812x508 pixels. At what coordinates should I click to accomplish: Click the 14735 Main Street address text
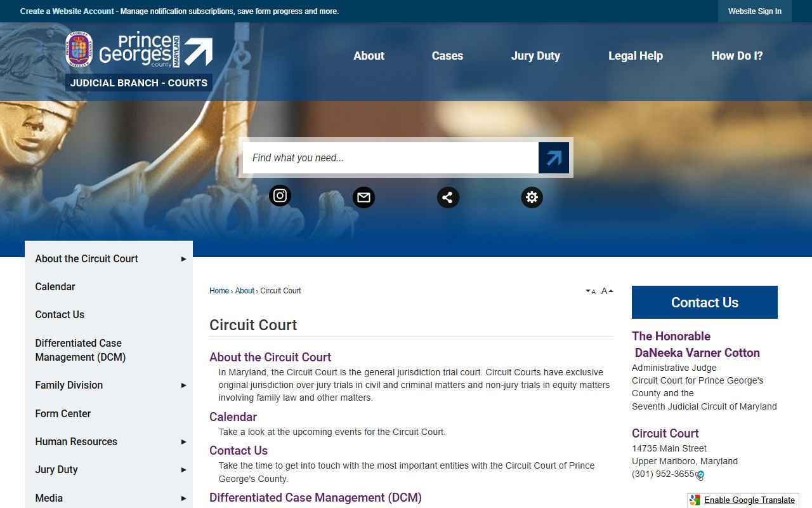click(669, 448)
